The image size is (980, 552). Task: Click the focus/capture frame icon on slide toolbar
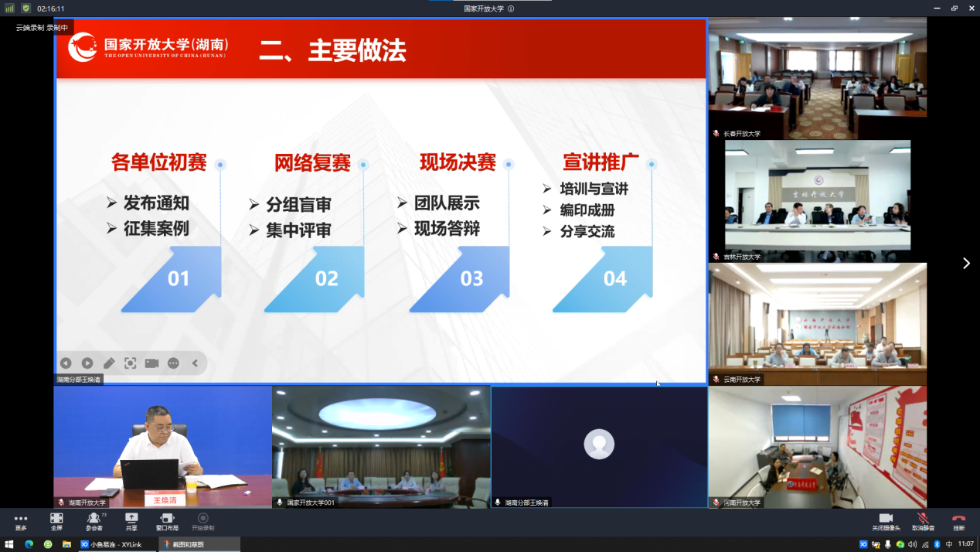[x=131, y=363]
